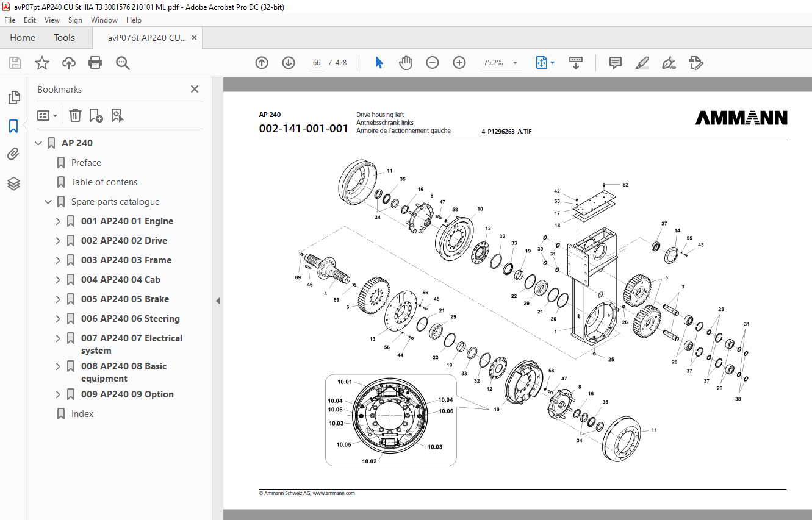Zoom in with the plus icon
The image size is (812, 520).
(x=459, y=63)
